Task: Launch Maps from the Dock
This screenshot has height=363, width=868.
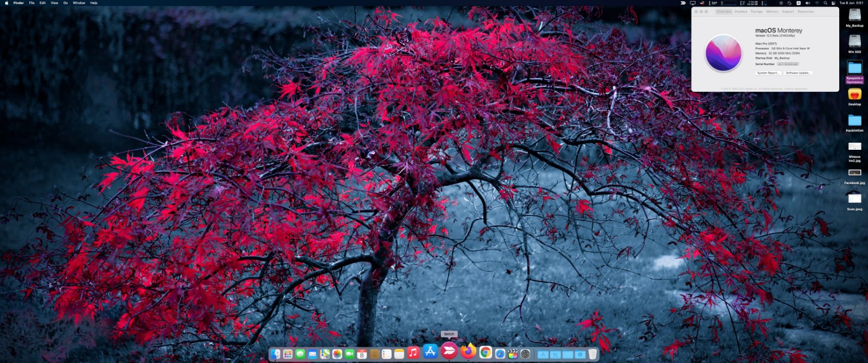Action: [325, 354]
